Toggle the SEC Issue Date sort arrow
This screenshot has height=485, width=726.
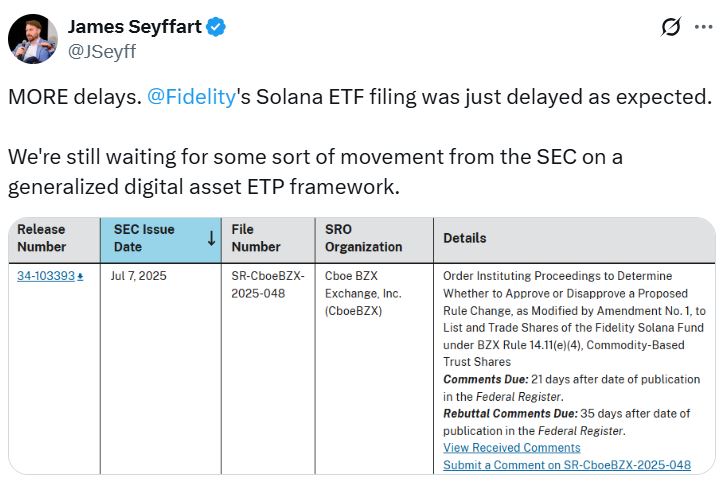pos(211,238)
